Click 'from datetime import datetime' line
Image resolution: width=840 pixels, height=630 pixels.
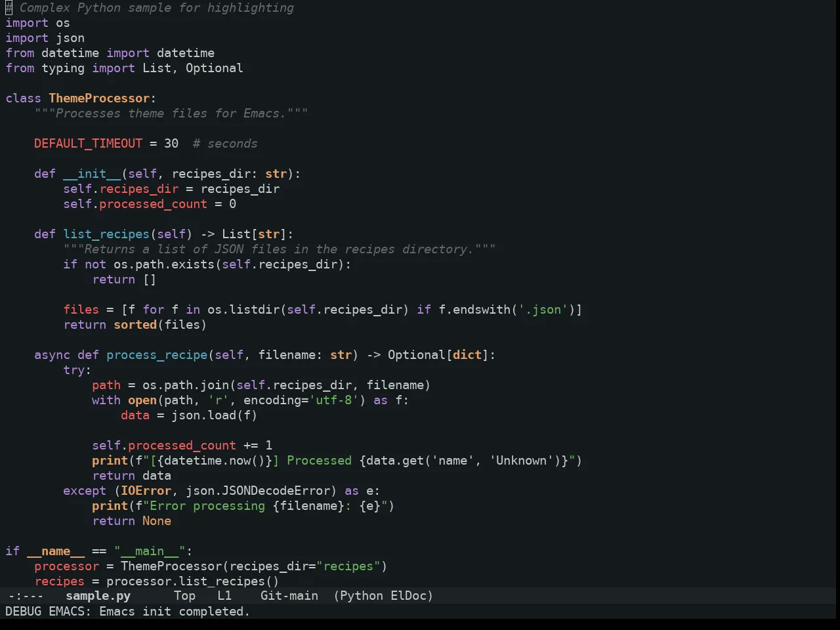click(x=110, y=53)
